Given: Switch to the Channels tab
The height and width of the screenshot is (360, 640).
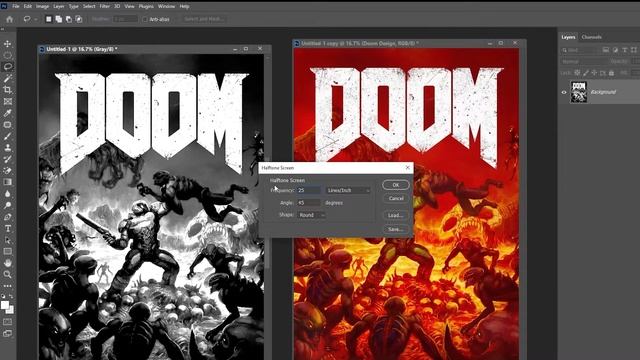Looking at the screenshot, I should (x=591, y=37).
